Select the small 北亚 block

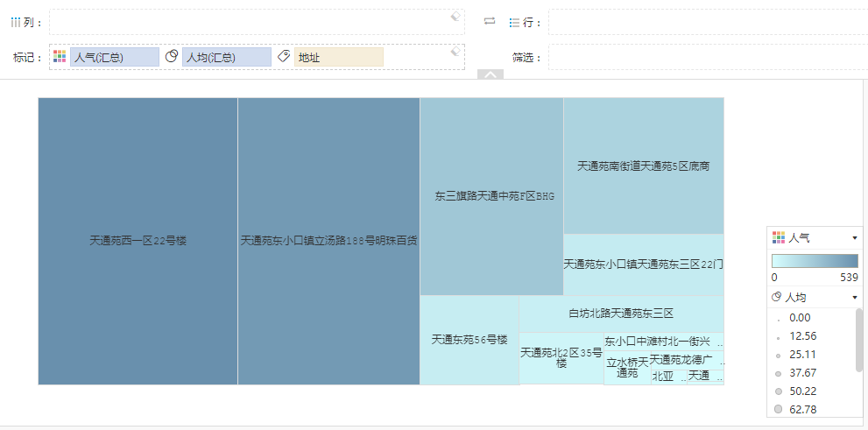(x=669, y=377)
